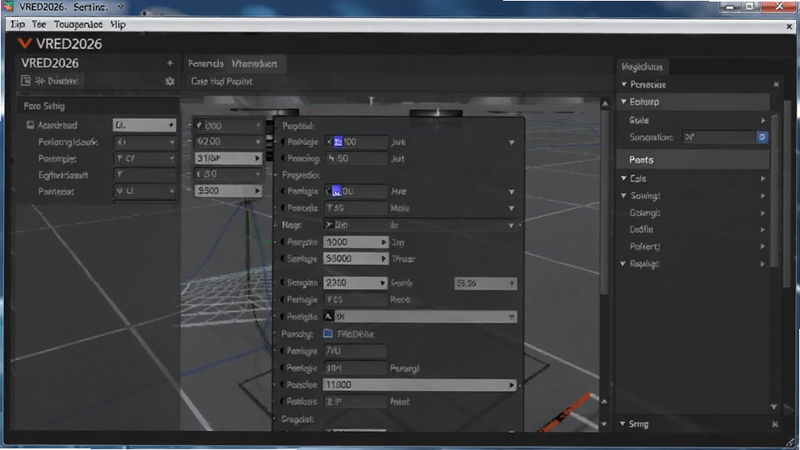
Task: Click the 9500 stepper arrow in the middle column
Action: pyautogui.click(x=257, y=191)
